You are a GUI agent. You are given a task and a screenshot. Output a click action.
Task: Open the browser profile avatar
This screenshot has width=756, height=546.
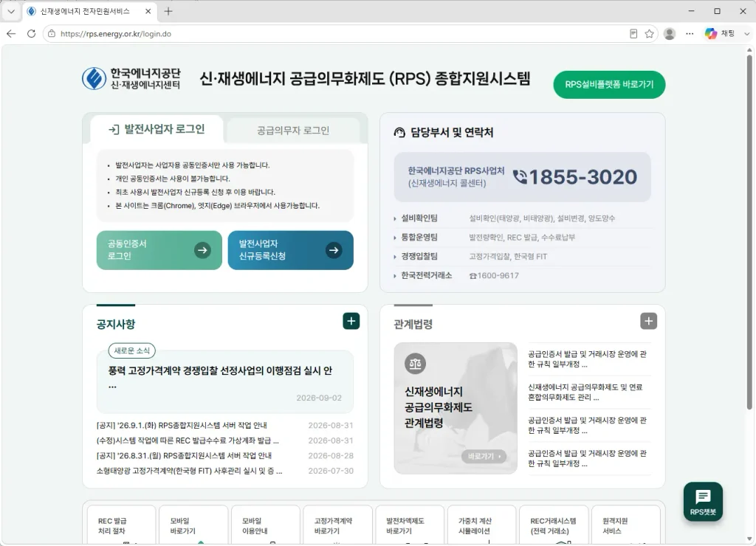point(669,34)
